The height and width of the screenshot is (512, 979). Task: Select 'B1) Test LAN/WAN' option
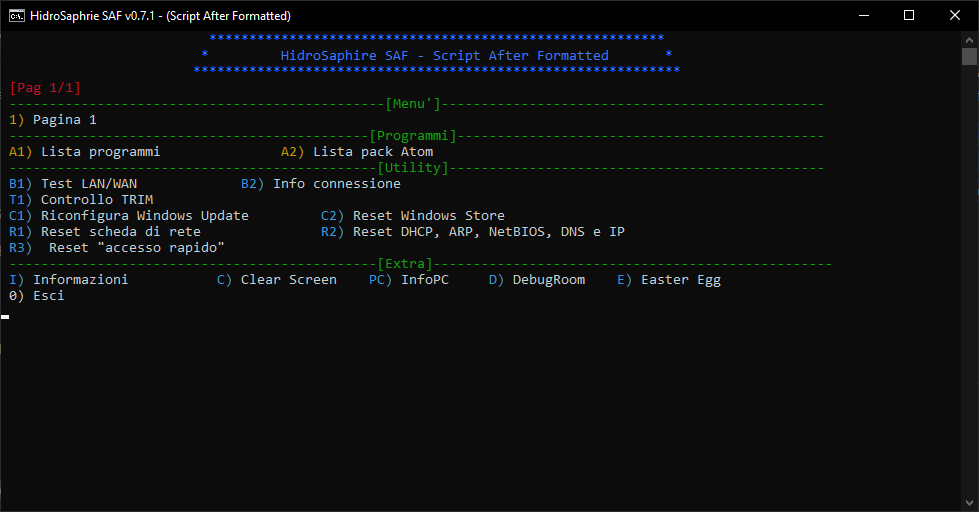pyautogui.click(x=73, y=184)
